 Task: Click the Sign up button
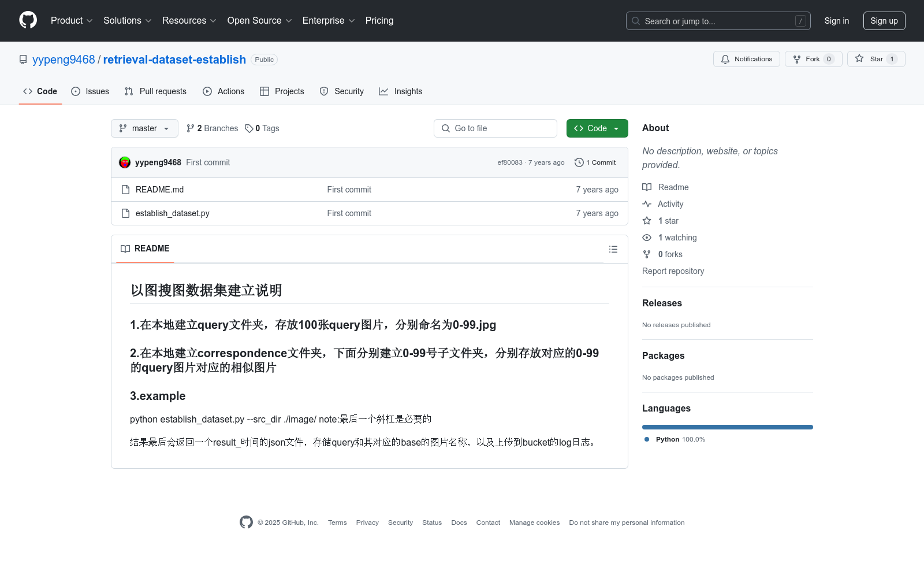pyautogui.click(x=884, y=20)
